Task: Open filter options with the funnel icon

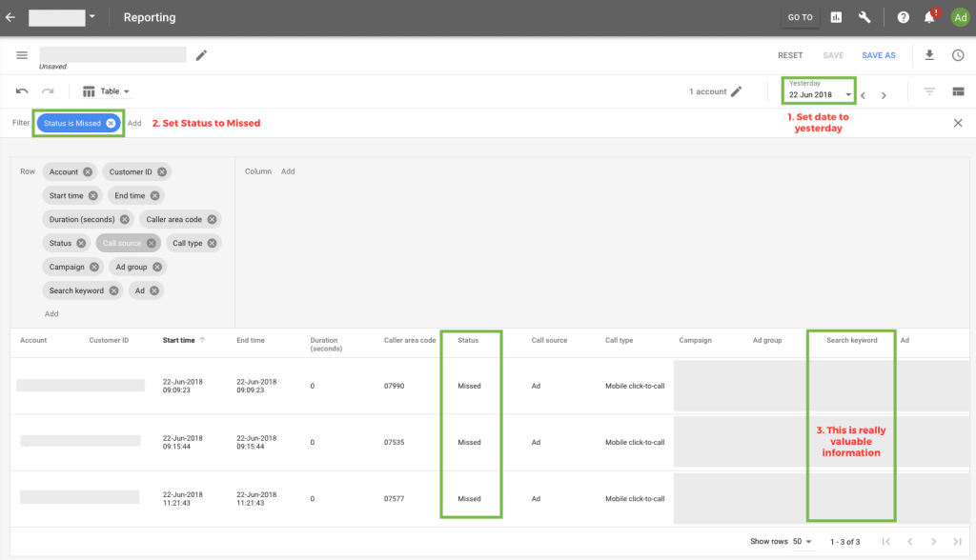Action: pyautogui.click(x=929, y=90)
